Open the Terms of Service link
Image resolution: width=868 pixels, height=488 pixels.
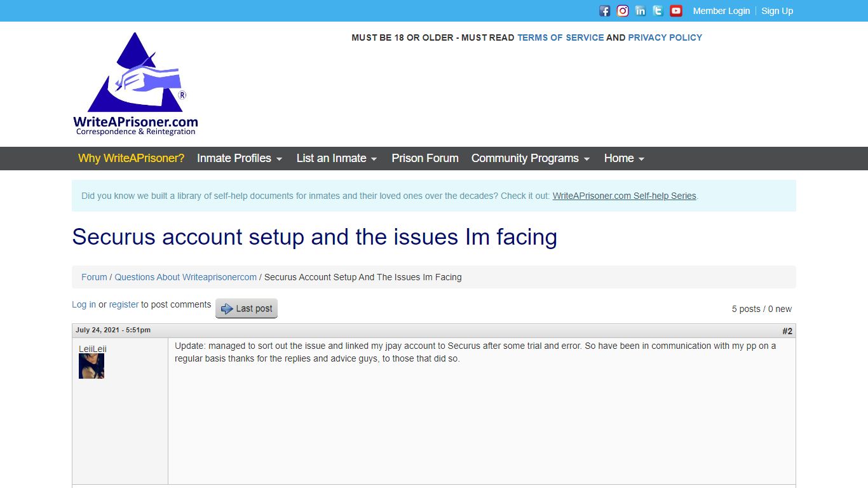click(560, 37)
